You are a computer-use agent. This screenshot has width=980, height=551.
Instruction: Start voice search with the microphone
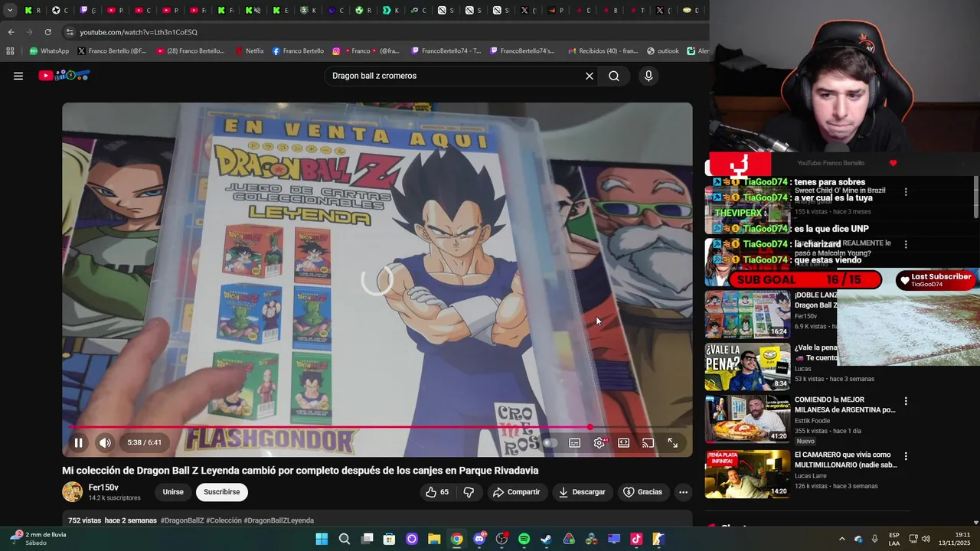coord(648,76)
